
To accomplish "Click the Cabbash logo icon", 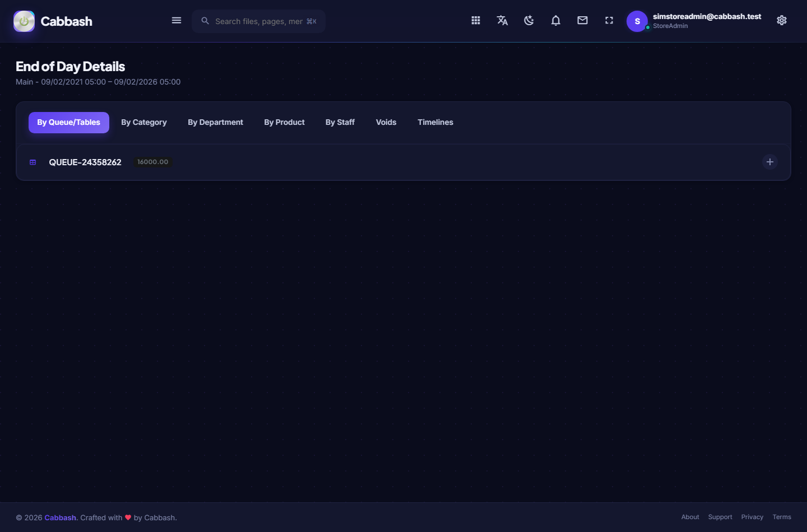I will (24, 21).
